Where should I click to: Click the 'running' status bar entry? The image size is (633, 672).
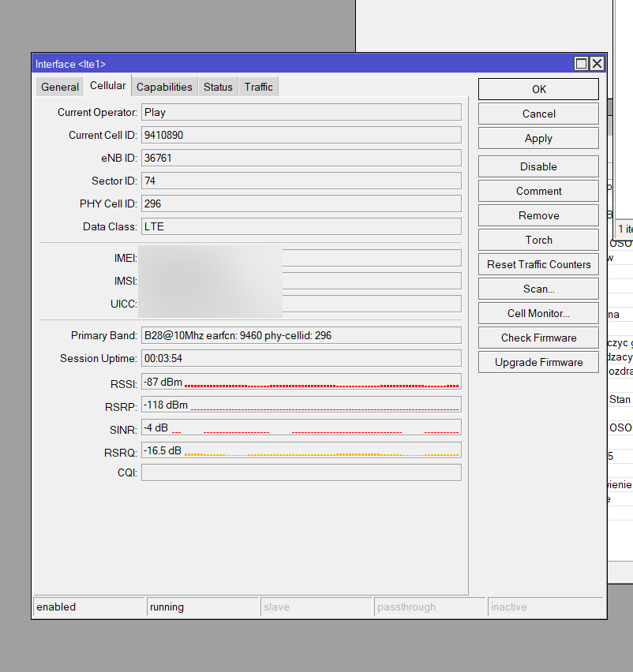tap(202, 607)
